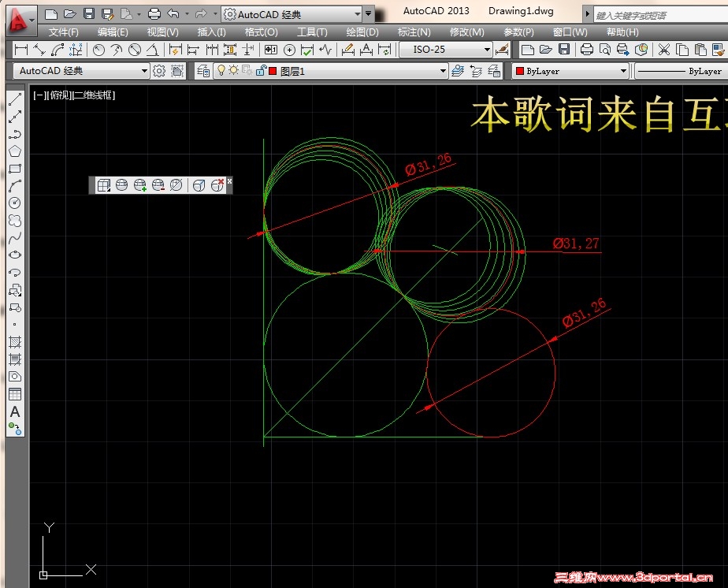This screenshot has width=728, height=588.
Task: Expand the lower AutoCAD 经典 workspace combo box
Action: coord(144,71)
